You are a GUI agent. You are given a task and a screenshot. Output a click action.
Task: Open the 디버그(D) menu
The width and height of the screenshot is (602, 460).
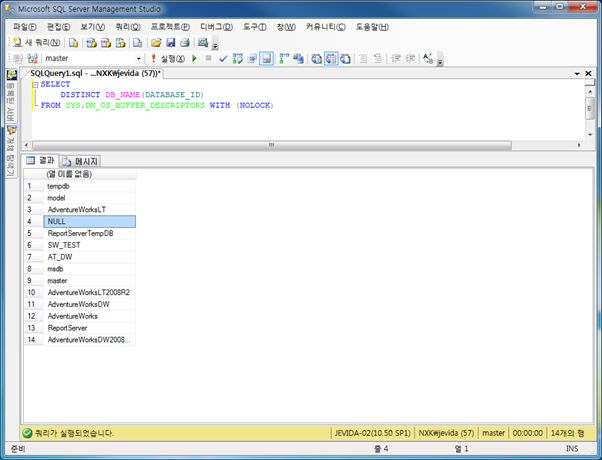click(217, 27)
